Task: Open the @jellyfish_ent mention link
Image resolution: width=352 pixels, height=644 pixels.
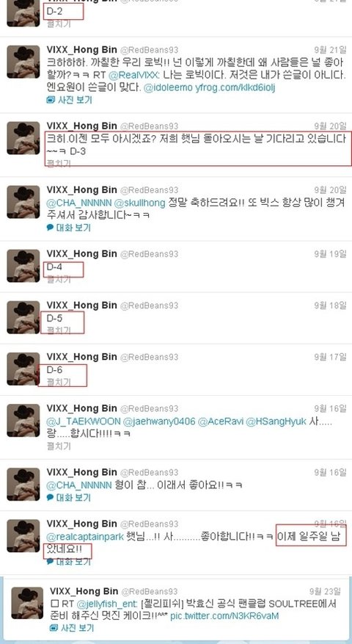Action: pos(106,604)
